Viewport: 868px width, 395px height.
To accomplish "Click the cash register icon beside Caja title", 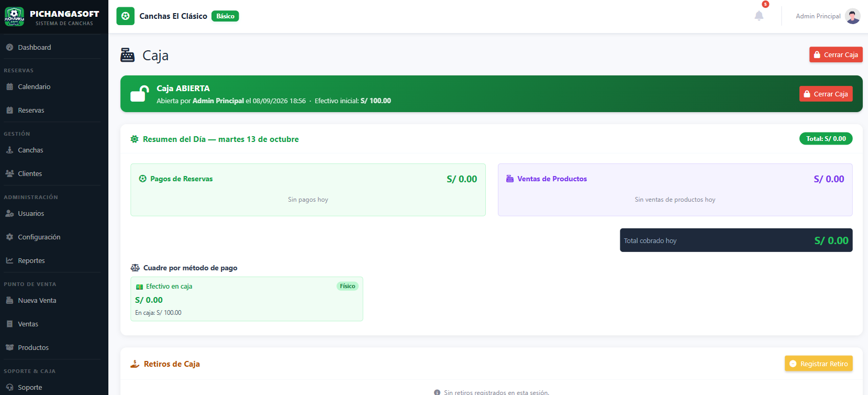I will (127, 55).
